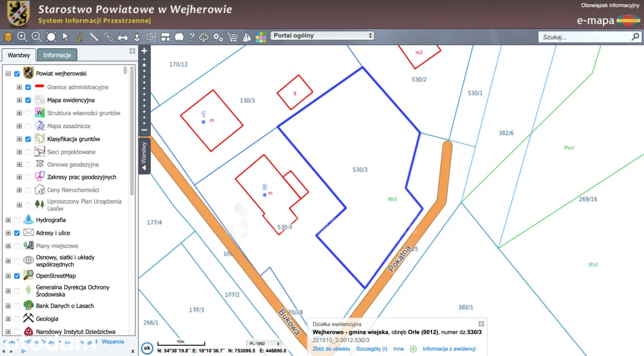Viewport: 644px width, 356px height.
Task: Open the shopping cart icon
Action: tap(232, 37)
